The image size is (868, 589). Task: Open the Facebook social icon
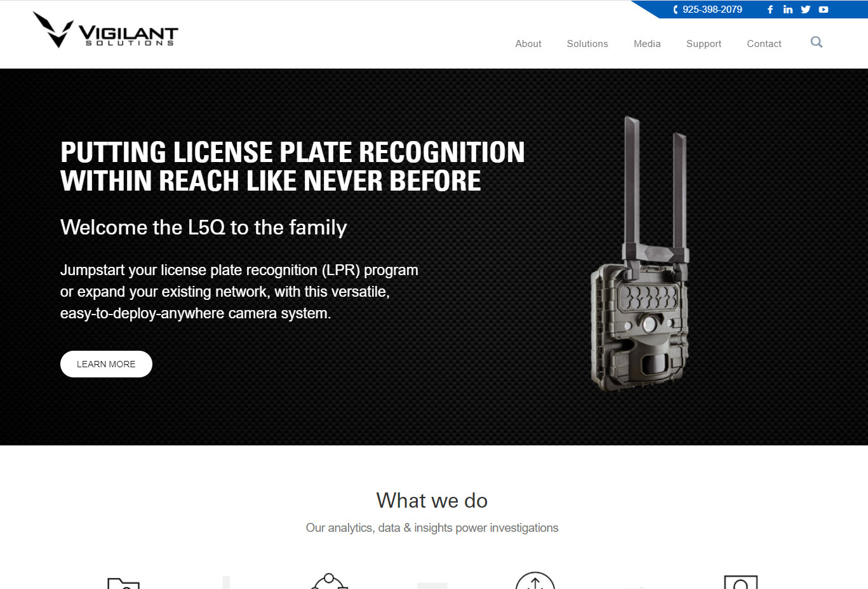click(770, 10)
